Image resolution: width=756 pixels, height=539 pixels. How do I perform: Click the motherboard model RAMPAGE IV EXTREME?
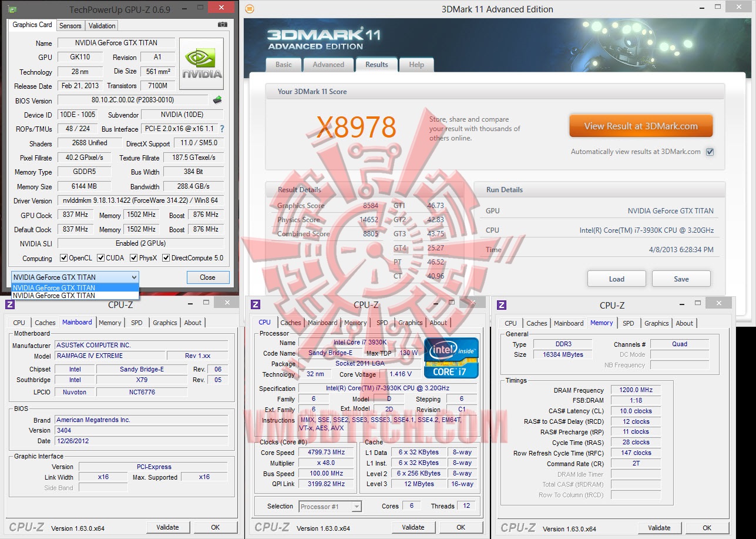110,356
